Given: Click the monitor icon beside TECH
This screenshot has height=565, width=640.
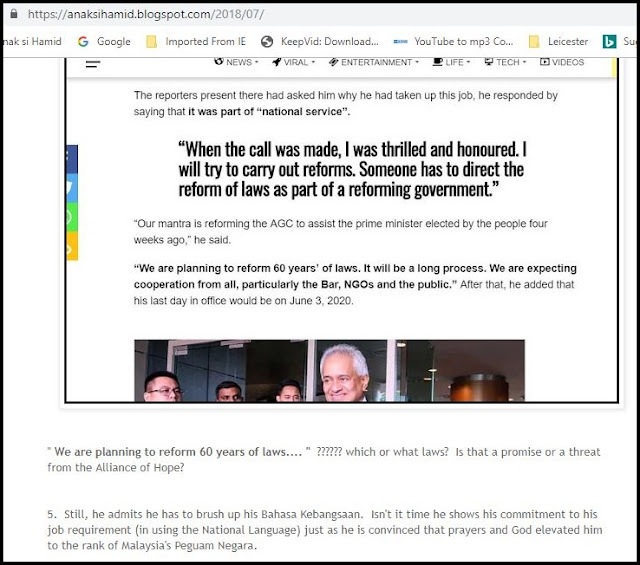Looking at the screenshot, I should [x=489, y=62].
